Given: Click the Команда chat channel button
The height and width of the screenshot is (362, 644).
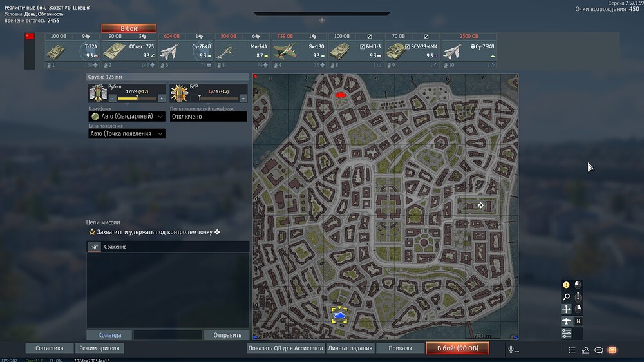Looking at the screenshot, I should [109, 335].
